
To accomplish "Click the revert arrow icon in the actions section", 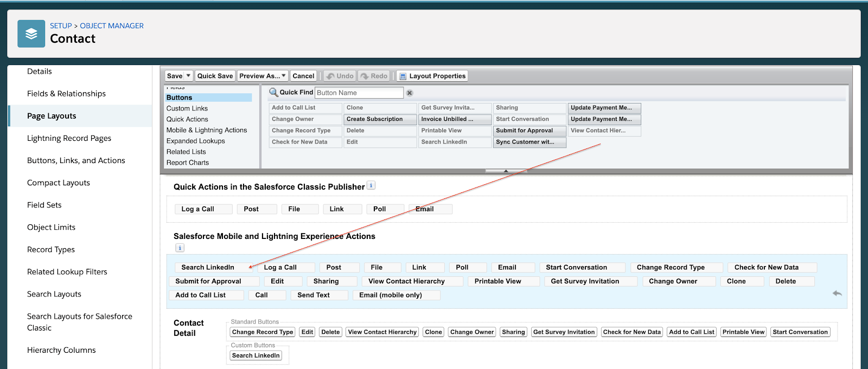I will tap(837, 293).
